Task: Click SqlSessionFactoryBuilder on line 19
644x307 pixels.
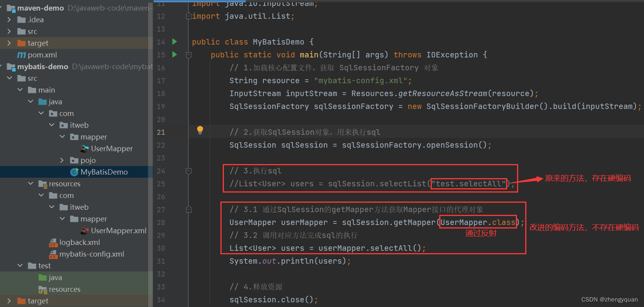Action: point(482,106)
